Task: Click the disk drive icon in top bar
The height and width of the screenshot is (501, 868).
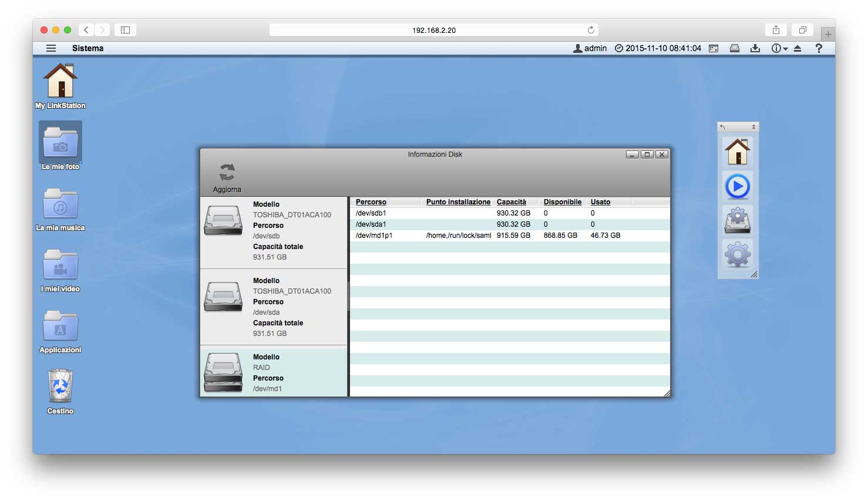Action: [x=734, y=48]
